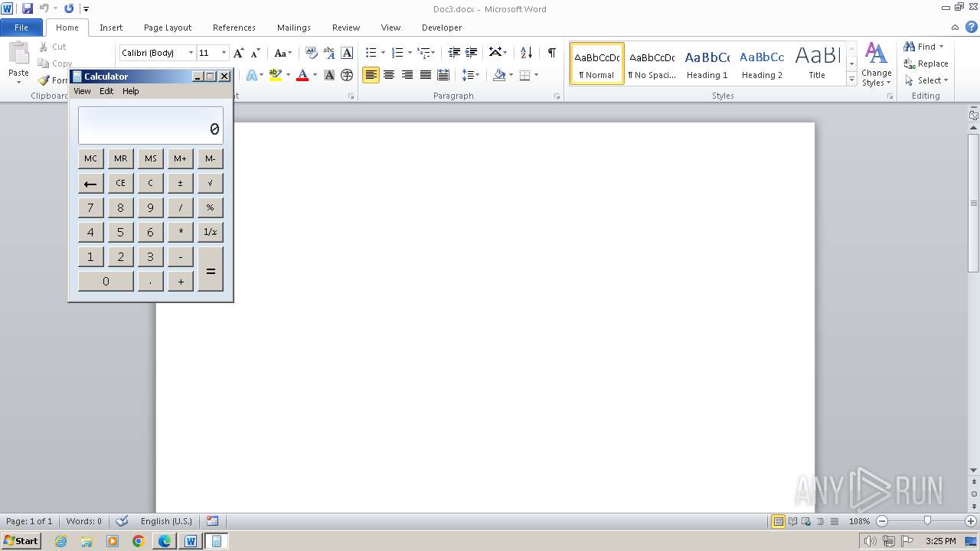The height and width of the screenshot is (551, 980).
Task: Expand the Styles gallery More arrow
Action: (x=851, y=79)
